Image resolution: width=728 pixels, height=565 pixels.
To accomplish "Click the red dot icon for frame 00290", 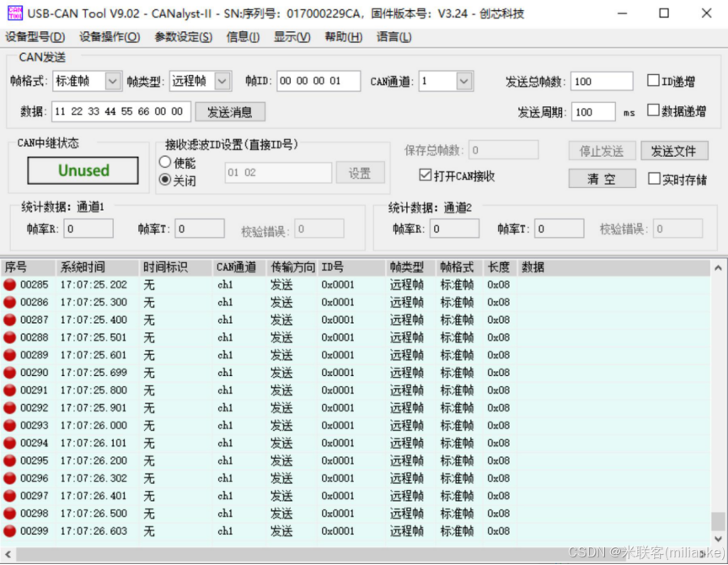I will click(8, 373).
